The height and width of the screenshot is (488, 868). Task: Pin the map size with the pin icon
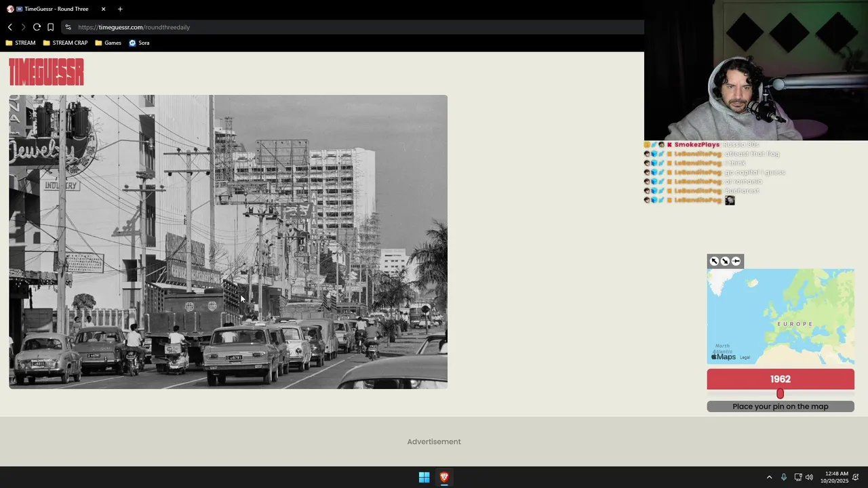pyautogui.click(x=736, y=261)
